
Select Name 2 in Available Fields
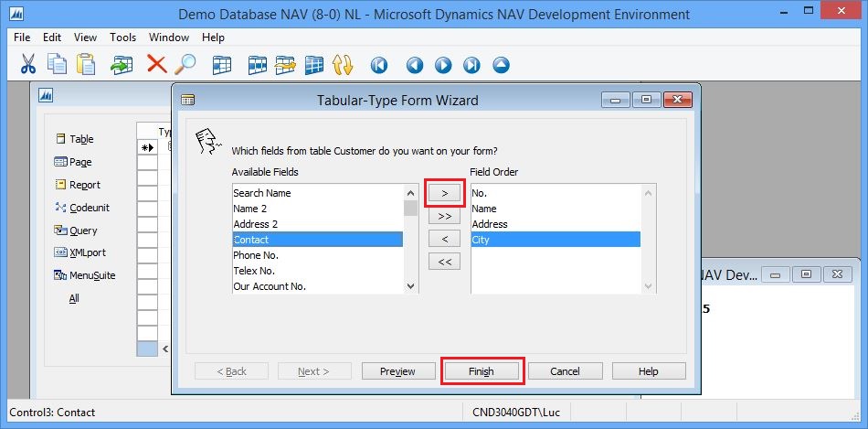pos(318,209)
